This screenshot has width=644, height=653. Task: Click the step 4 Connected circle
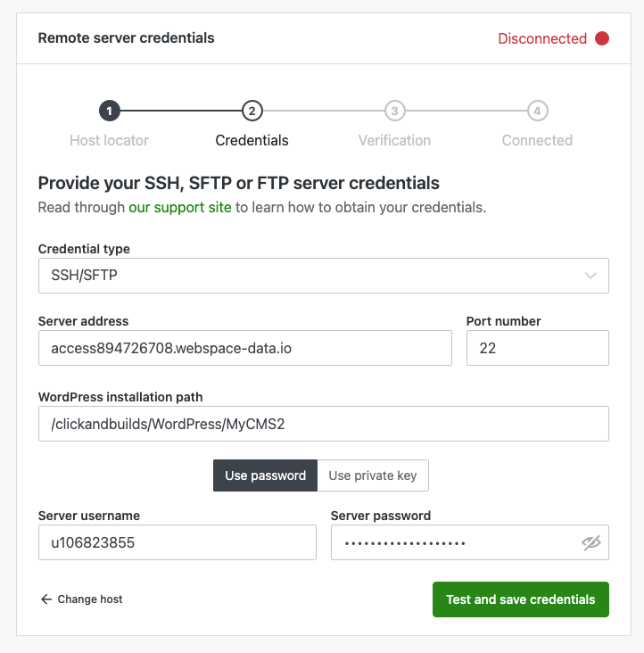coord(537,112)
